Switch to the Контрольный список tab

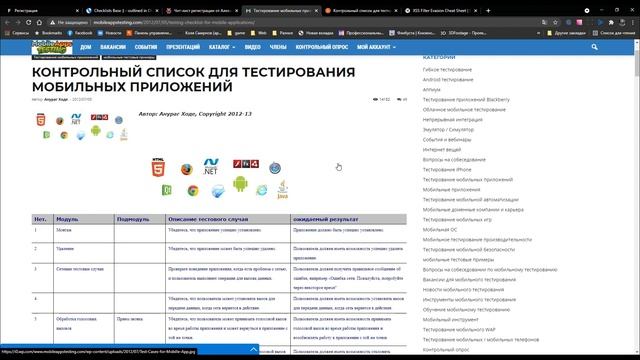click(361, 11)
